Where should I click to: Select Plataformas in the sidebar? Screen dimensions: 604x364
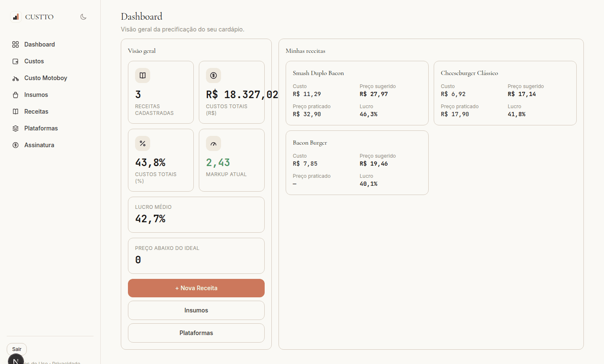click(x=50, y=128)
